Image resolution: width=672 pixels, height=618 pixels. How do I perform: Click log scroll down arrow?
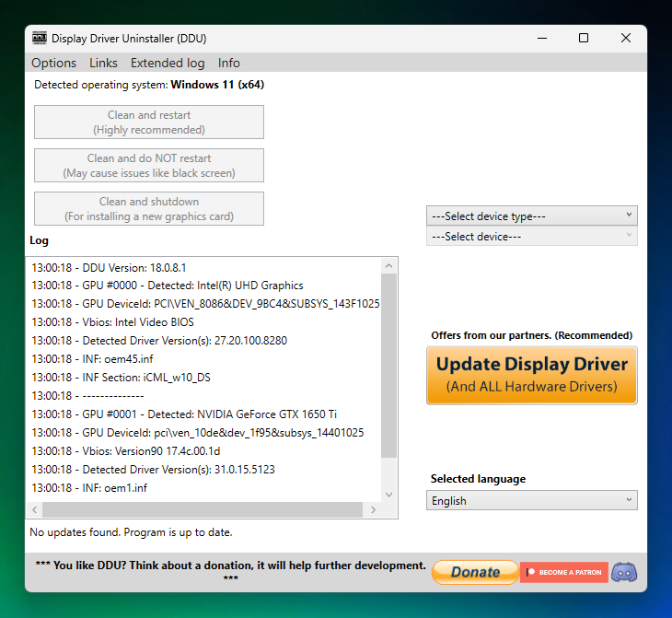coord(388,495)
